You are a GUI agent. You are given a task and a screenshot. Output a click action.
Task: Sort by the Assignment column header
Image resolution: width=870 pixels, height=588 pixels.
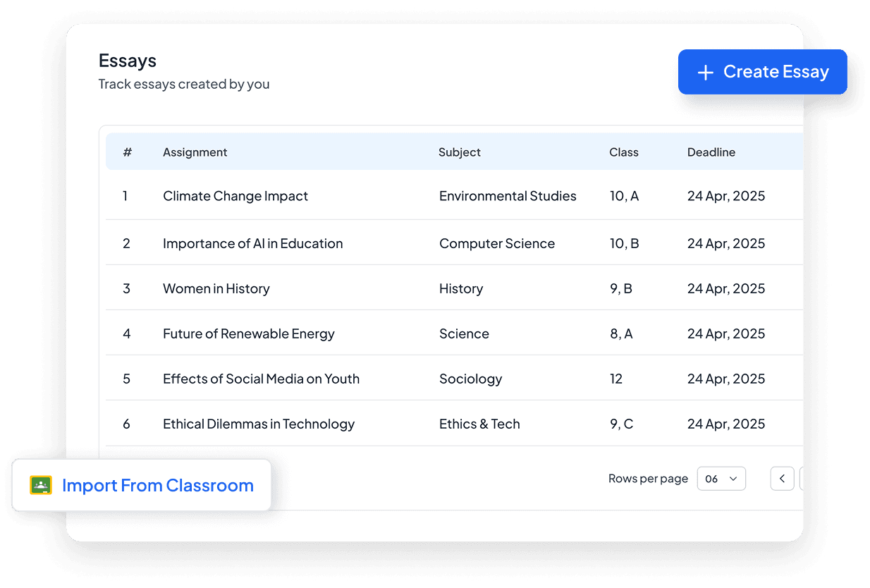point(195,152)
